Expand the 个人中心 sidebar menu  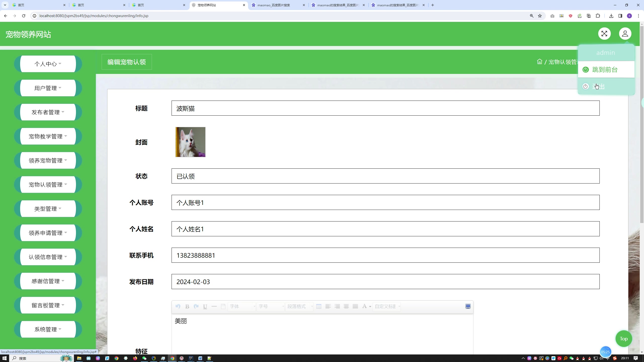(x=48, y=64)
